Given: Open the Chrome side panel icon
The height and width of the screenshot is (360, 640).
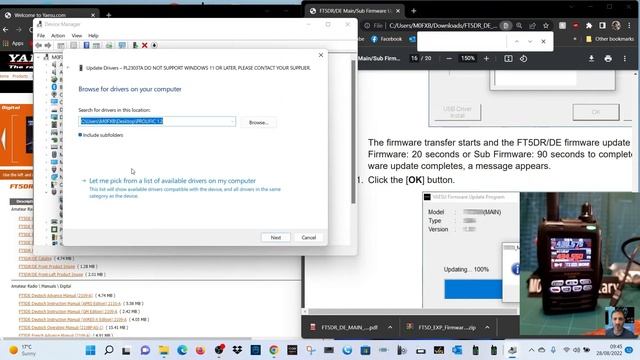Looking at the screenshot, I should pos(602,26).
